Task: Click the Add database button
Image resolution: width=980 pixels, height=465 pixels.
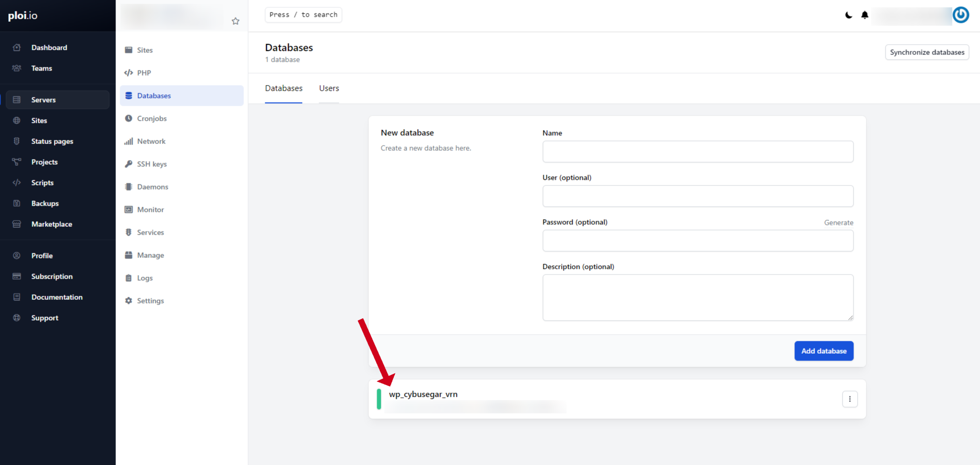Action: [x=823, y=351]
